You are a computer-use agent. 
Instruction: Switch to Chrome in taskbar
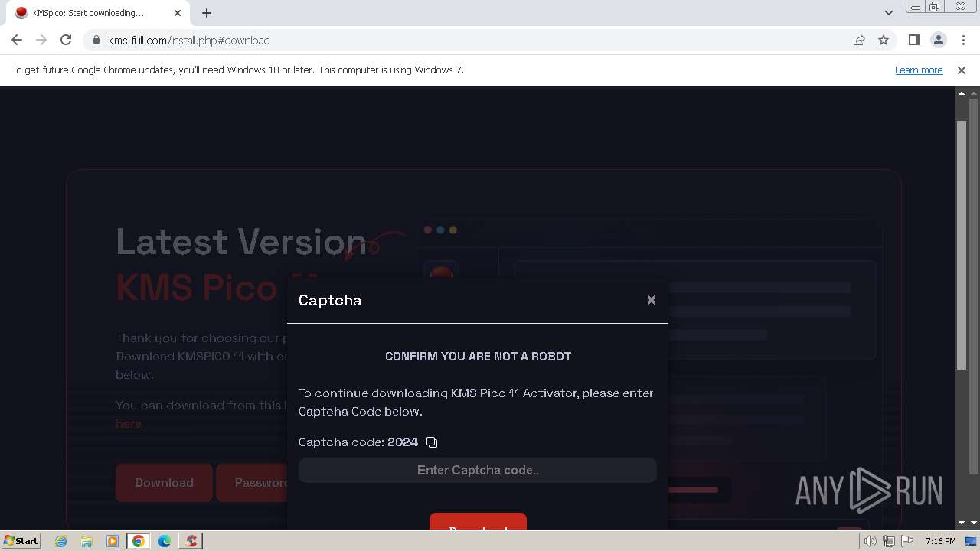point(139,541)
